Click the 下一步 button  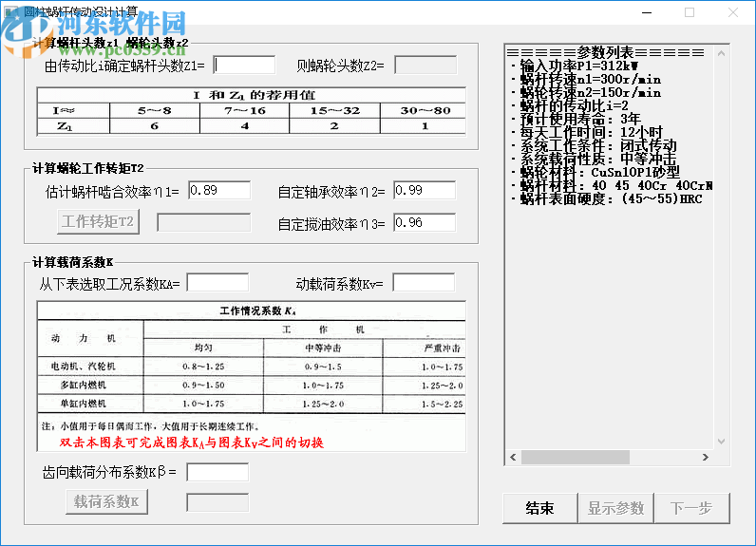(691, 508)
